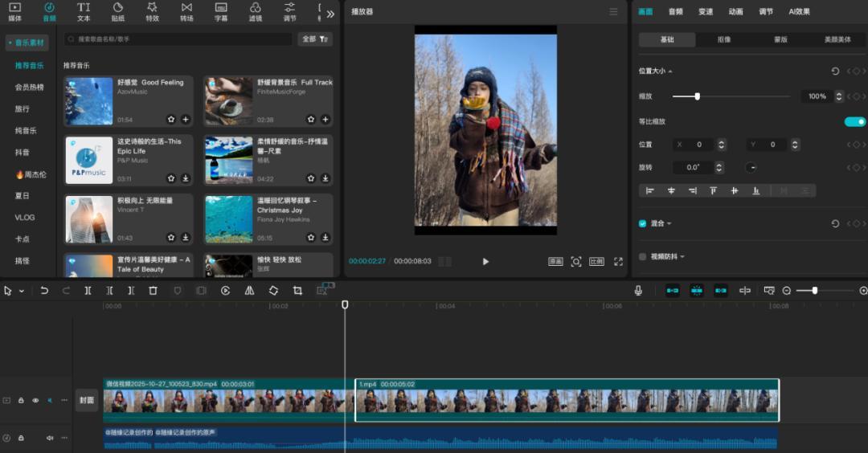Screen dimensions: 868x453
Task: Enable the 视频防抖 stabilization checkbox
Action: click(x=642, y=256)
